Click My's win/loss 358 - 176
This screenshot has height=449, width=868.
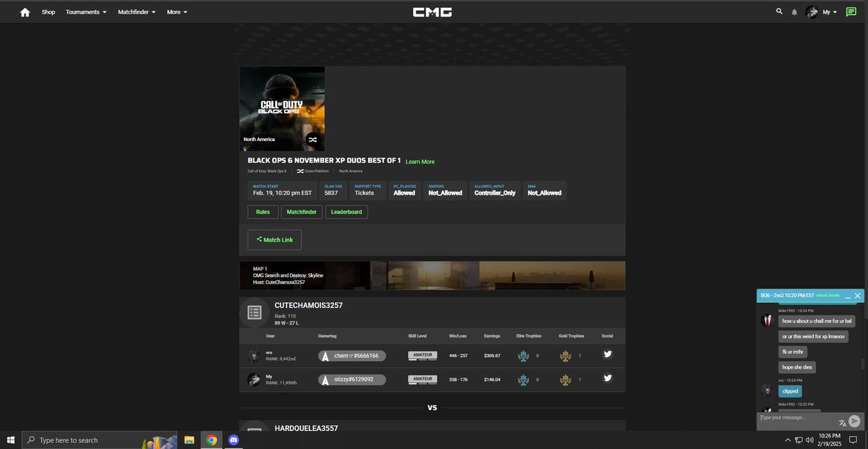(459, 380)
